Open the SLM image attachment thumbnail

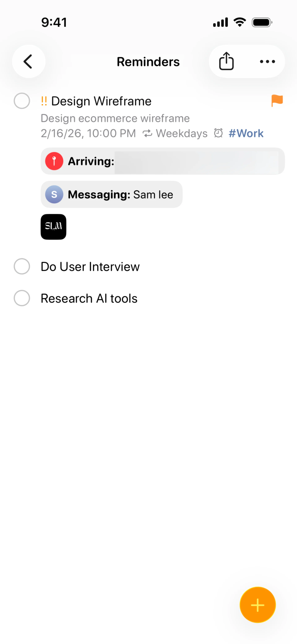(54, 227)
